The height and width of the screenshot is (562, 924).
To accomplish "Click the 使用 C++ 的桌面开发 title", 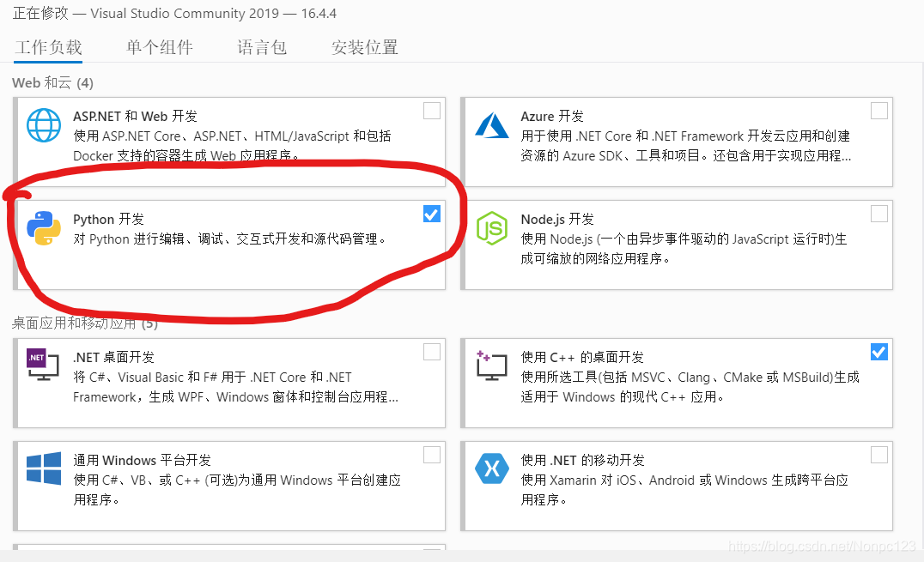I will (582, 357).
